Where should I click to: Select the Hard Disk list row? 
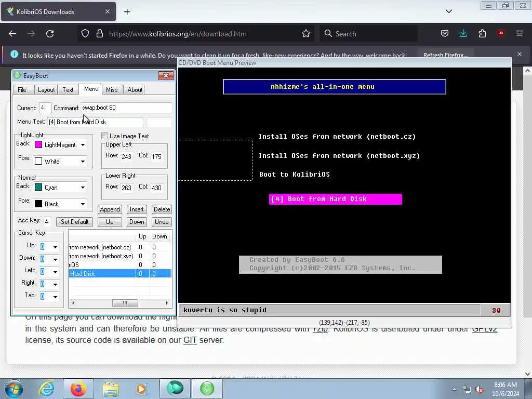click(x=120, y=273)
